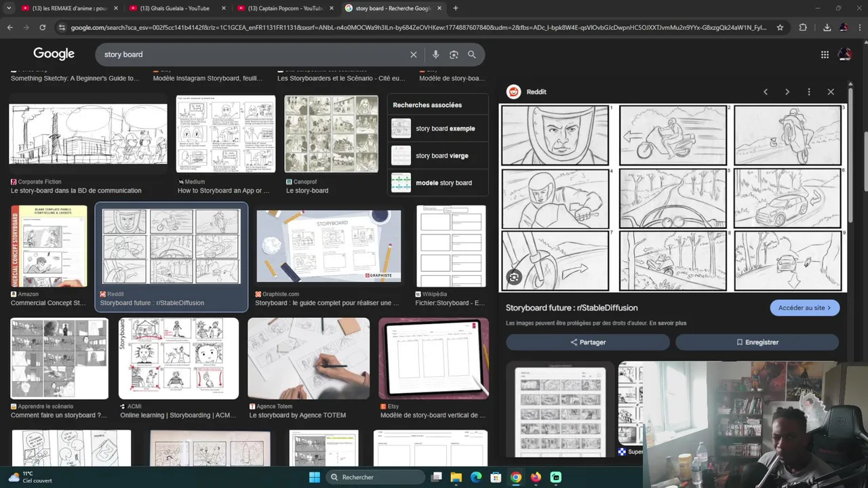Open Chrome extensions puzzle icon

point(803,28)
